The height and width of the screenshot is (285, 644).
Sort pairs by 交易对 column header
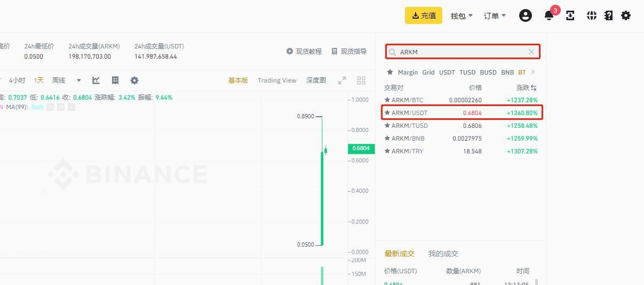[394, 87]
